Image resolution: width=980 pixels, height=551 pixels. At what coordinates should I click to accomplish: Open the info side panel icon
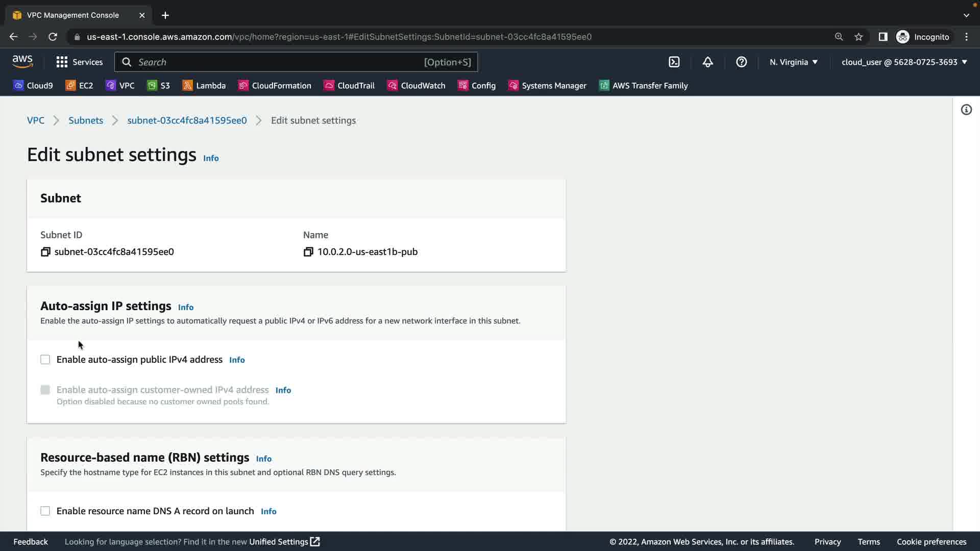(x=966, y=110)
